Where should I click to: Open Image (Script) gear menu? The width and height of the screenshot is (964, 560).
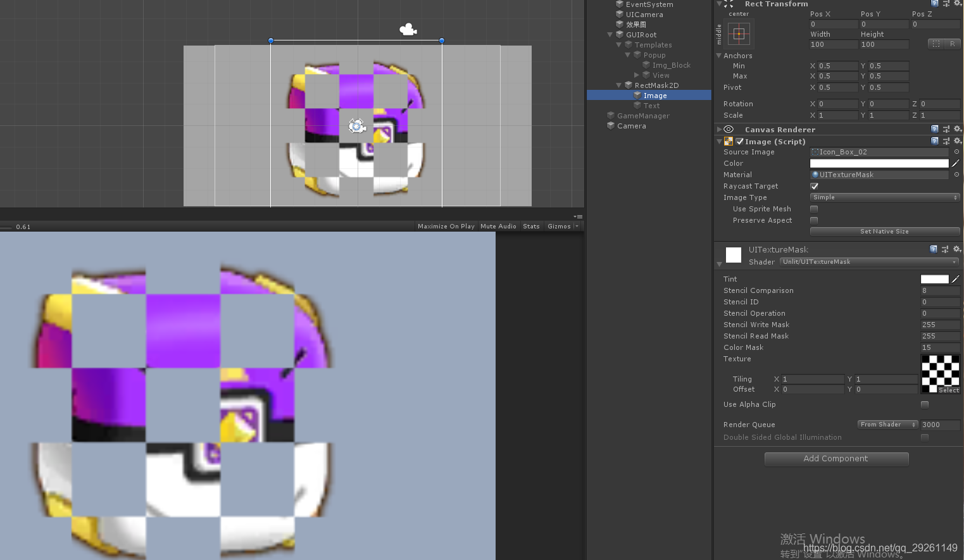958,141
